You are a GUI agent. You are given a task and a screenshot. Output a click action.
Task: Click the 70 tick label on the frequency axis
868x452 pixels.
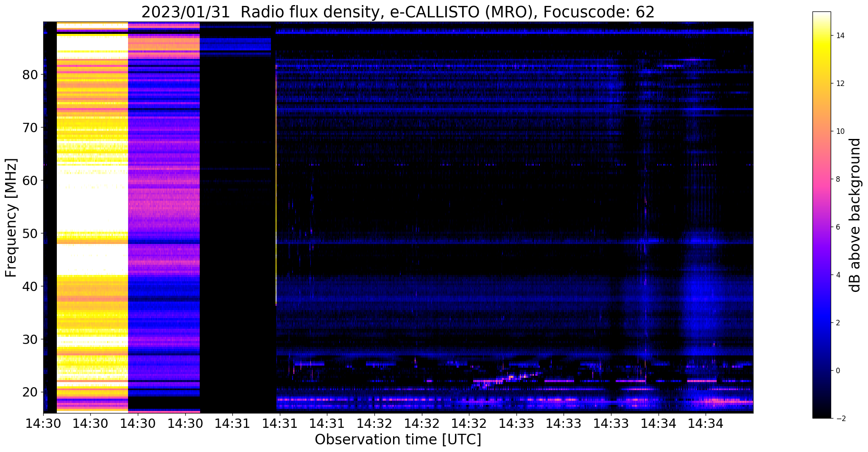click(30, 128)
